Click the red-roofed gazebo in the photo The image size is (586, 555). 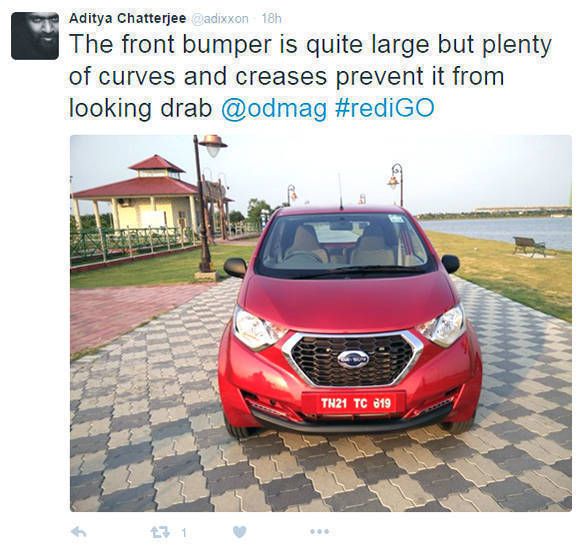click(146, 198)
